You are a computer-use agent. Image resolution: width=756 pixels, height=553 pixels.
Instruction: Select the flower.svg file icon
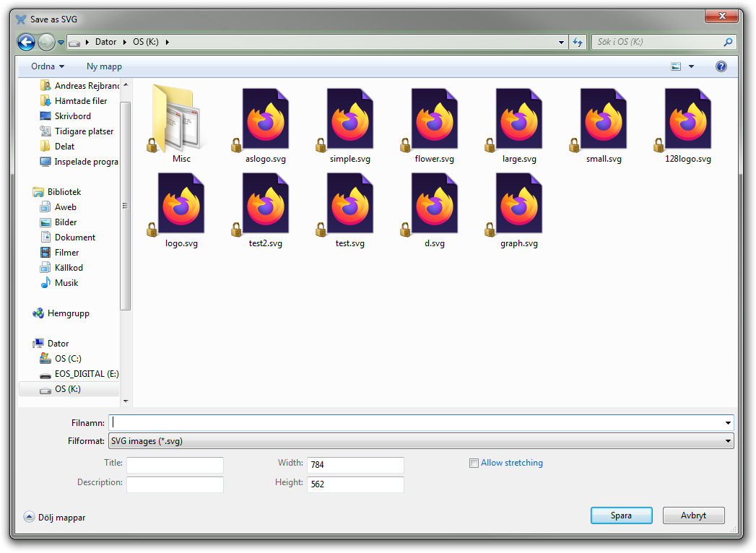[434, 120]
